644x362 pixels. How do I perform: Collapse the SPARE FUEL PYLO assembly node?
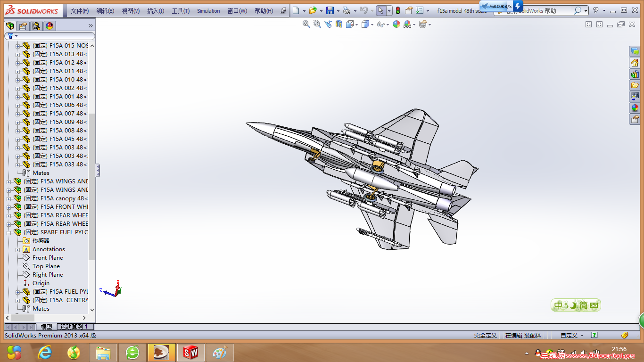pyautogui.click(x=9, y=232)
